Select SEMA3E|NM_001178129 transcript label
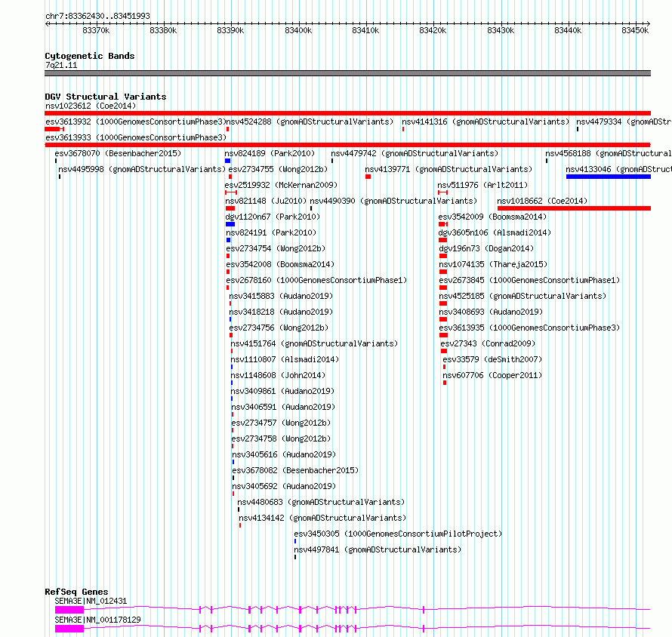The height and width of the screenshot is (637, 672). (x=97, y=620)
